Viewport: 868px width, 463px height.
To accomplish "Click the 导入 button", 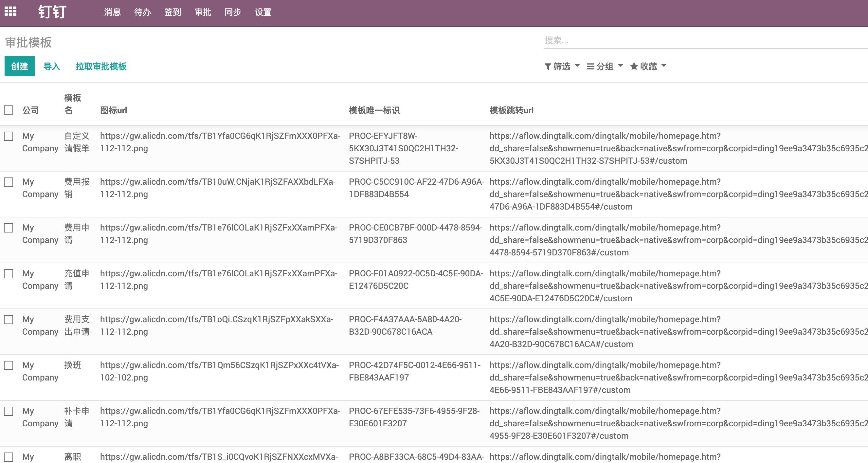I will pyautogui.click(x=52, y=66).
